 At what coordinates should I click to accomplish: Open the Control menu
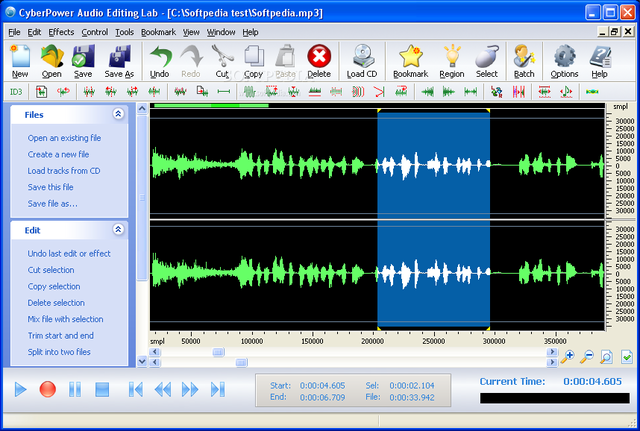click(x=95, y=32)
